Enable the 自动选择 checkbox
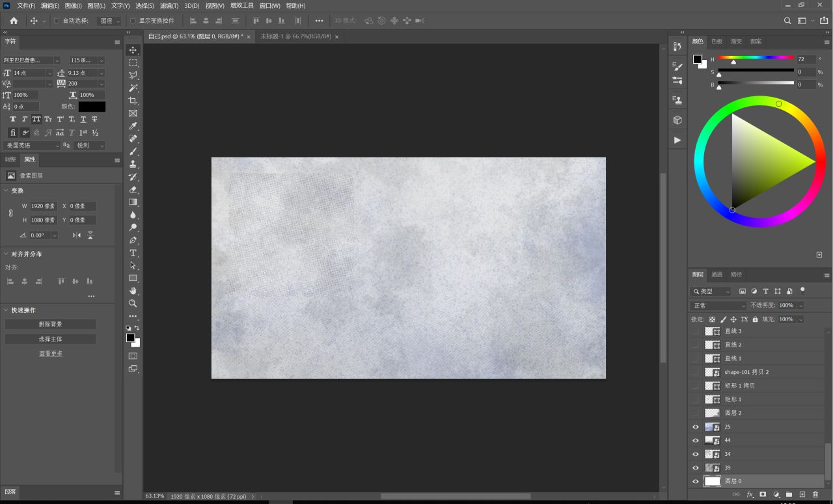 57,21
